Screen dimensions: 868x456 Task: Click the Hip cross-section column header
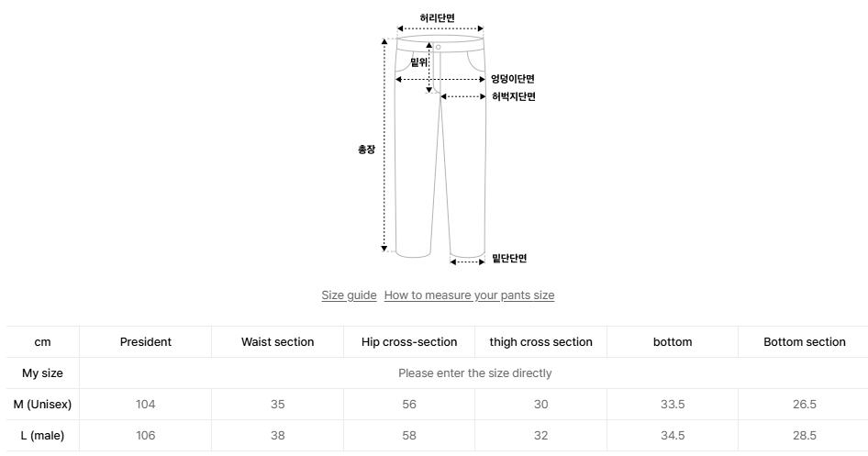click(x=409, y=342)
